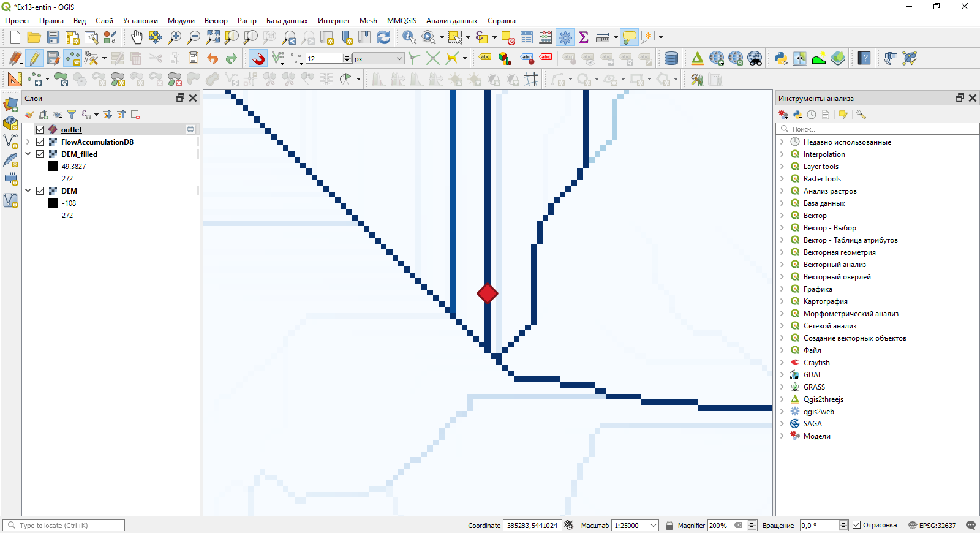Click the Coordinate value field

click(x=532, y=525)
